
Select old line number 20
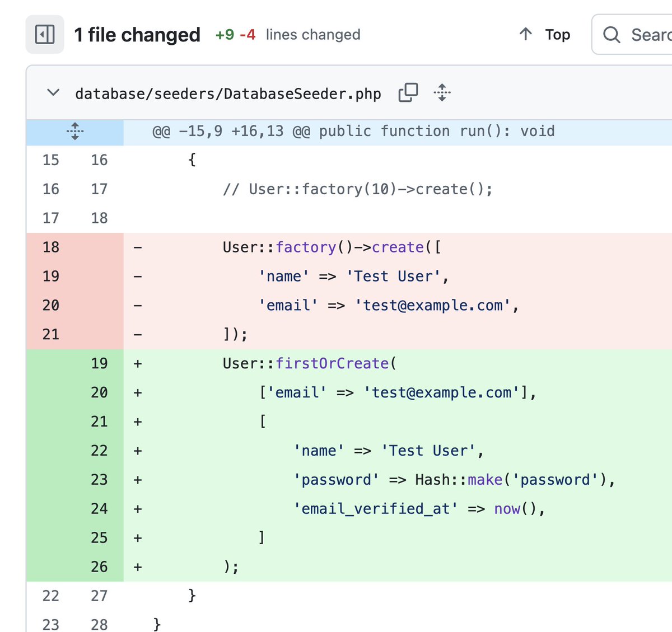(x=50, y=305)
